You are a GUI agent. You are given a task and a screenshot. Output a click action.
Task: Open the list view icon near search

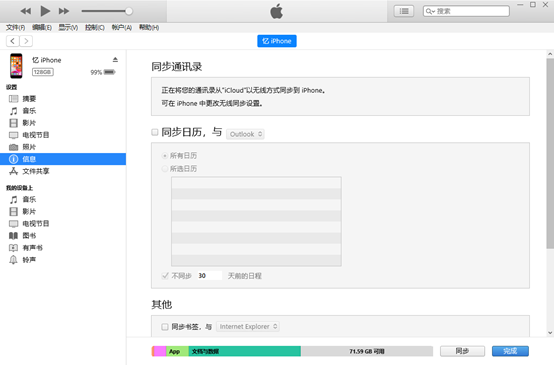pyautogui.click(x=404, y=11)
